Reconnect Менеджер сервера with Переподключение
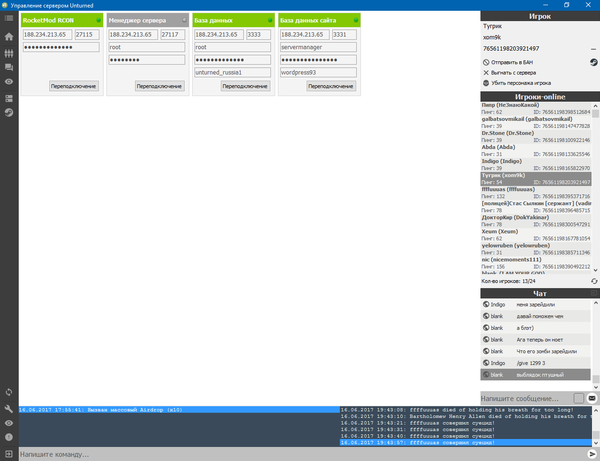This screenshot has height=461, width=600. (x=159, y=86)
